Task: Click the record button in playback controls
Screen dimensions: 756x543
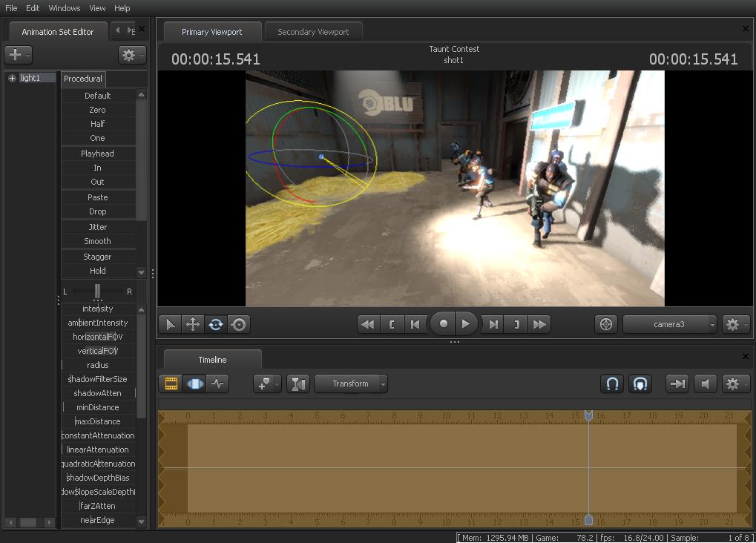Action: 444,323
